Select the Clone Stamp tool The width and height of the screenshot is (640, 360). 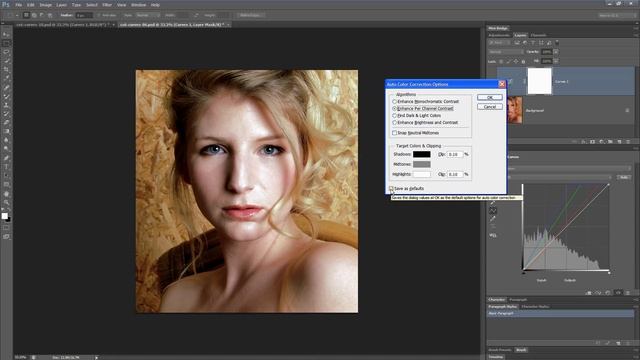coord(6,105)
